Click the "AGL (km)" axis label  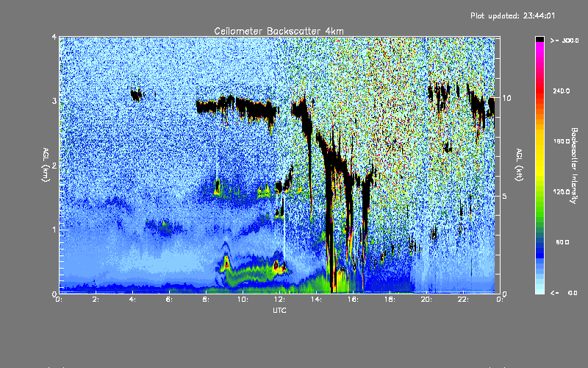point(46,165)
